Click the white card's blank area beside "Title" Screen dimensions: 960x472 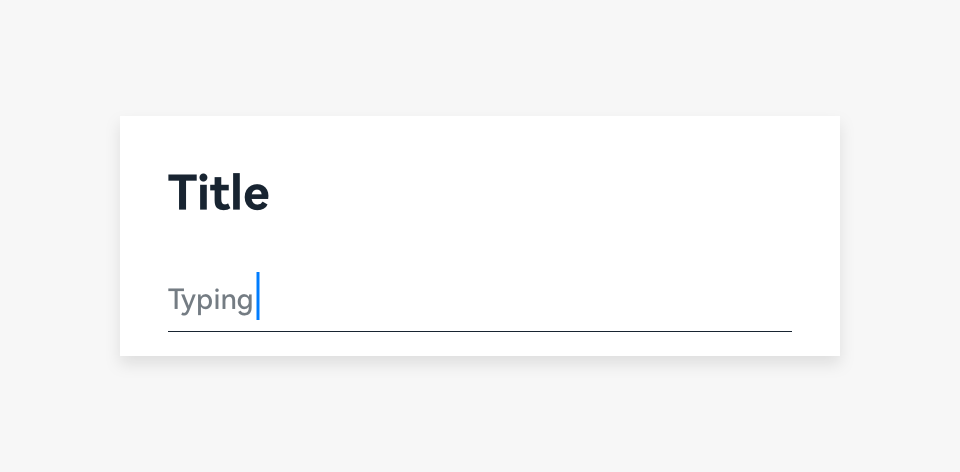tap(550, 193)
